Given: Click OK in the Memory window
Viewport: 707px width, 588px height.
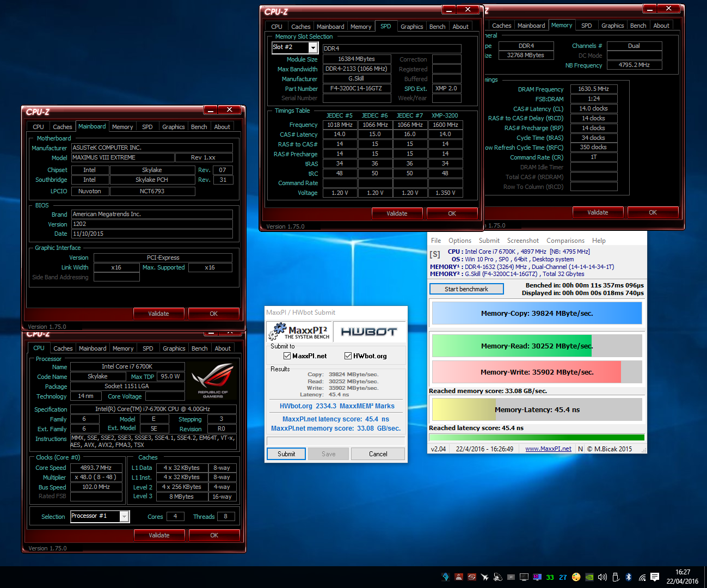Looking at the screenshot, I should pos(653,212).
